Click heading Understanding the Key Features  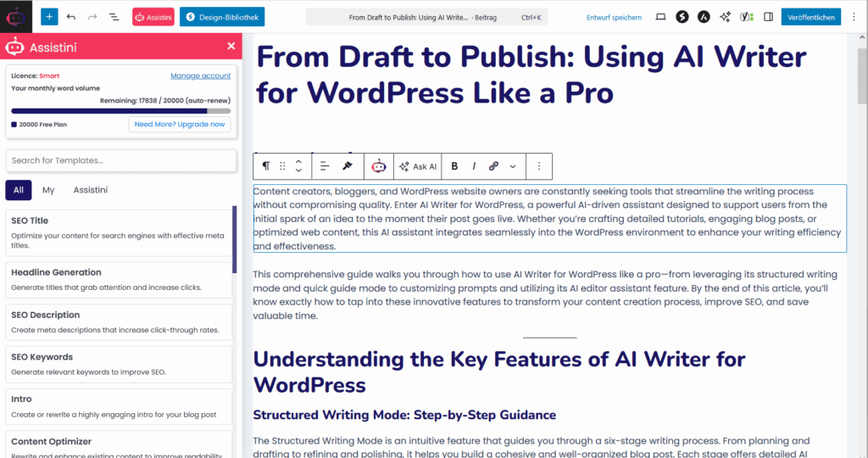click(498, 371)
